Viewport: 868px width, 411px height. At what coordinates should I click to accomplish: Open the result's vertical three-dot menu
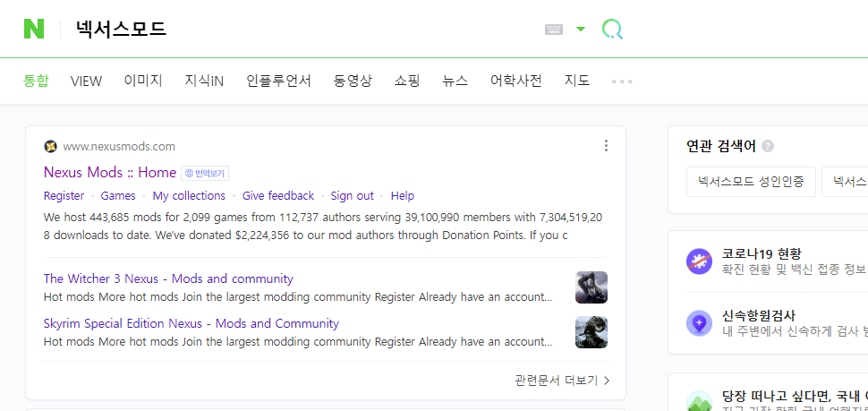pyautogui.click(x=606, y=146)
